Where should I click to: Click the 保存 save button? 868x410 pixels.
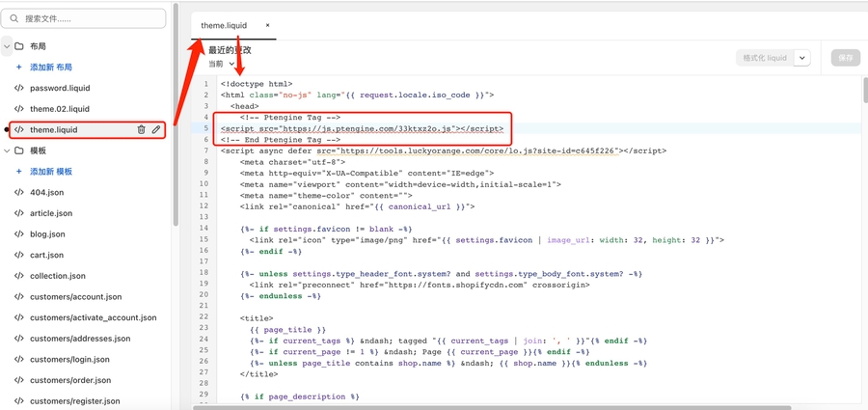(x=845, y=58)
